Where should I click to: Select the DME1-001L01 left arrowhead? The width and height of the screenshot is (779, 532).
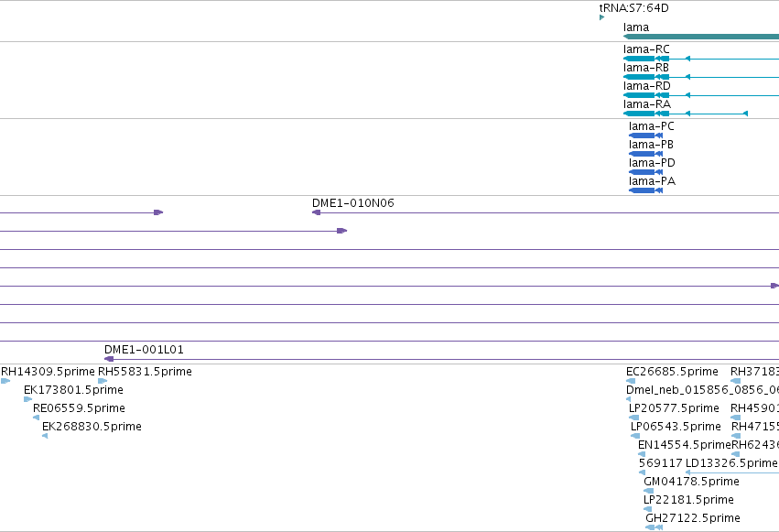[x=109, y=359]
